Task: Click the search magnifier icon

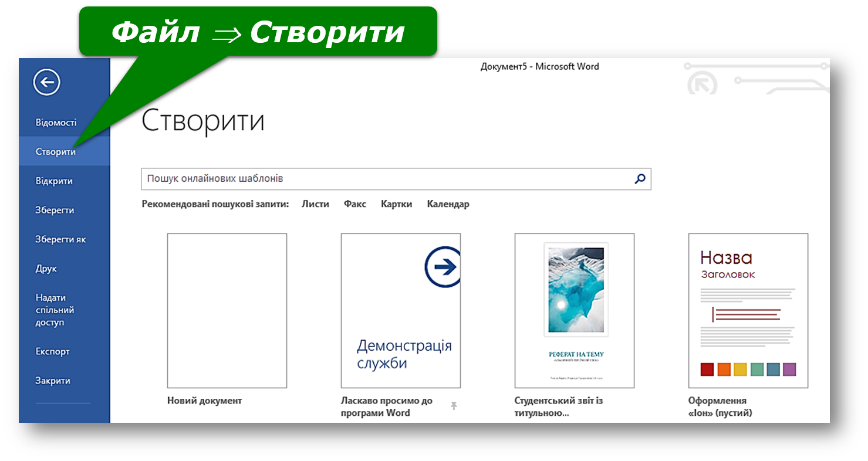Action: (x=640, y=179)
